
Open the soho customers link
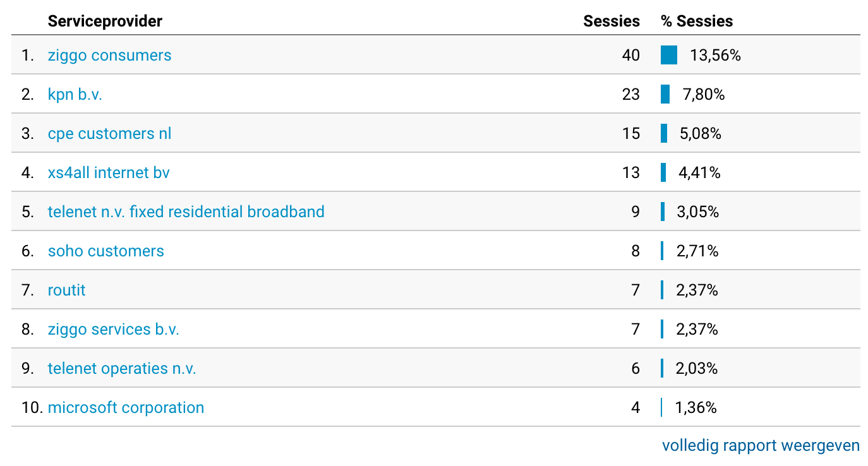(105, 251)
